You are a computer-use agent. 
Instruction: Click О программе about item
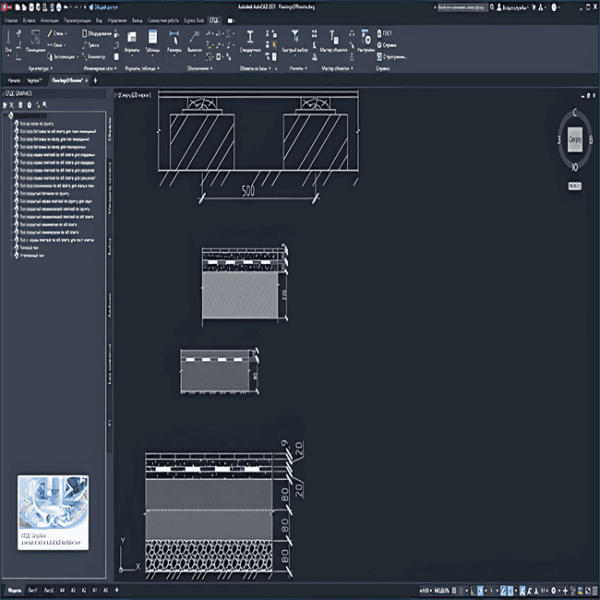[x=391, y=57]
